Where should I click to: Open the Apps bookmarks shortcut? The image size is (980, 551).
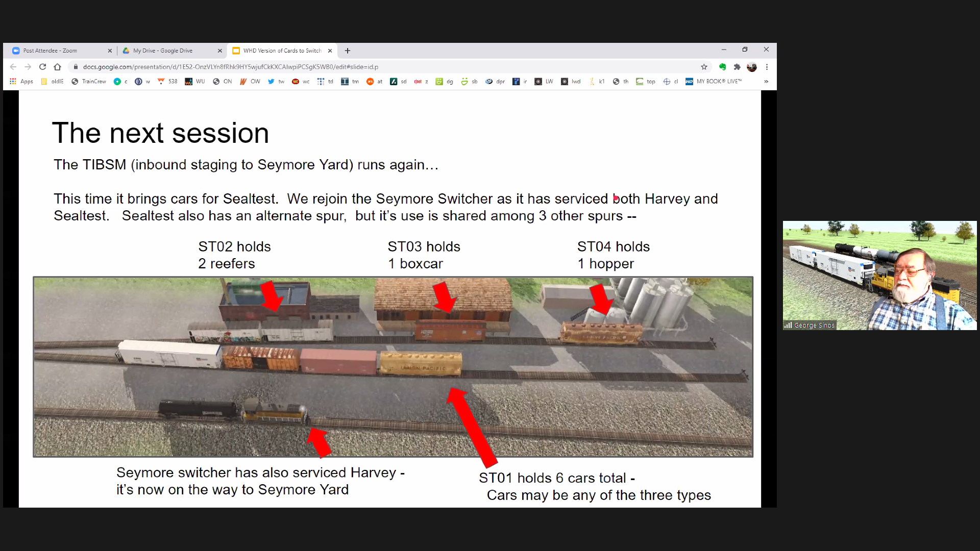[21, 82]
